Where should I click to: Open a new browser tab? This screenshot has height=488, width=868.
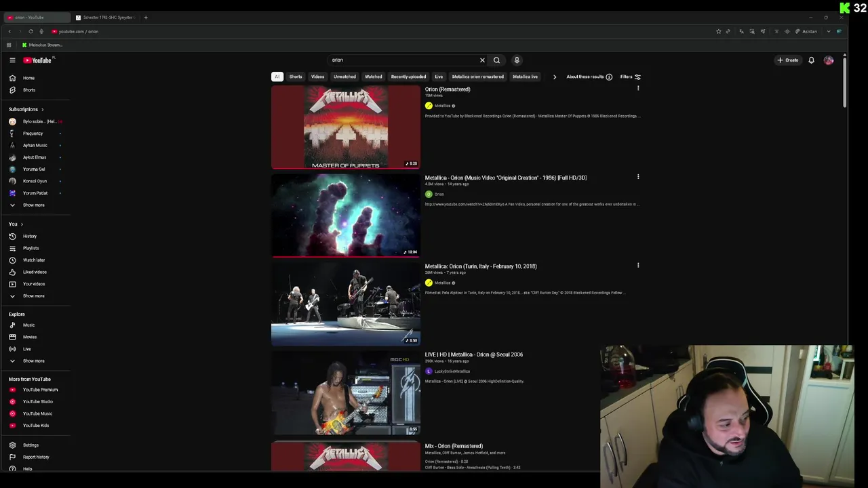point(146,18)
